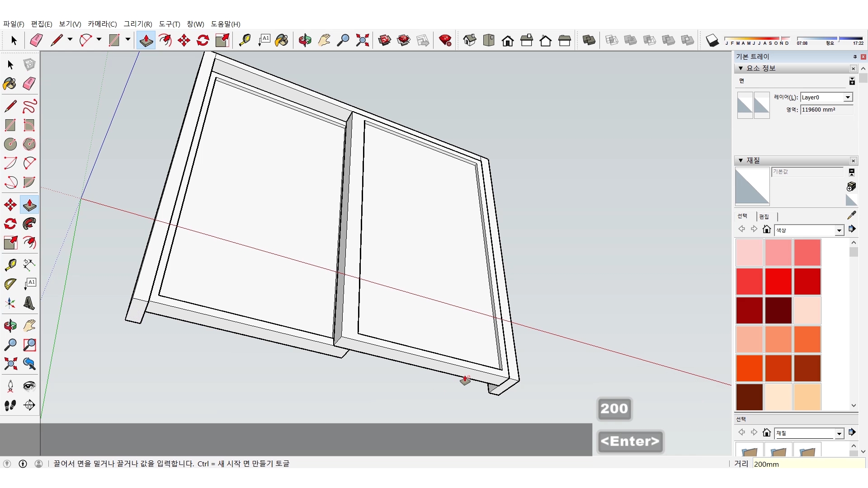Open the 색상 material collection dropdown
This screenshot has height=488, width=868.
839,230
